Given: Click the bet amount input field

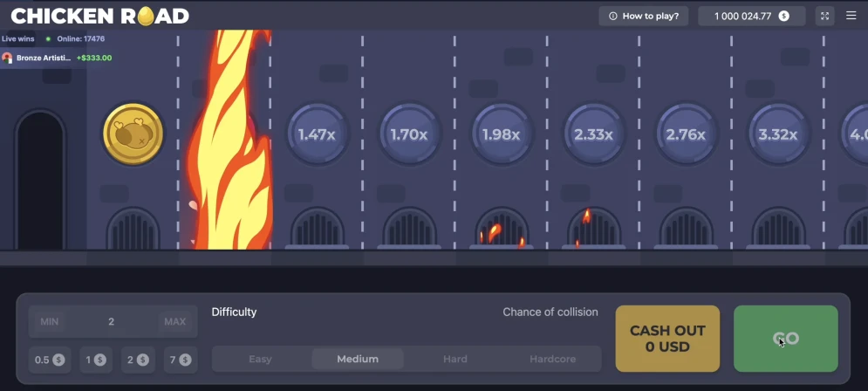Looking at the screenshot, I should 112,321.
